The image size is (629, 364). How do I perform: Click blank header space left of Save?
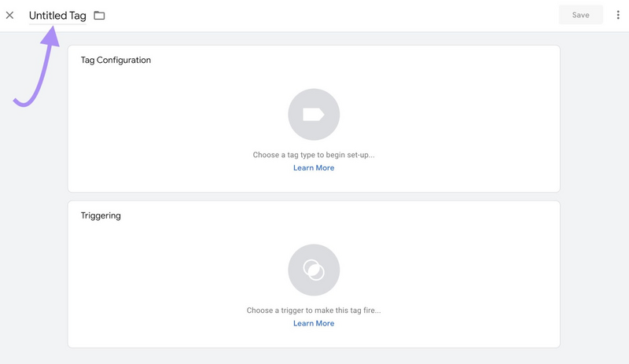(354, 16)
